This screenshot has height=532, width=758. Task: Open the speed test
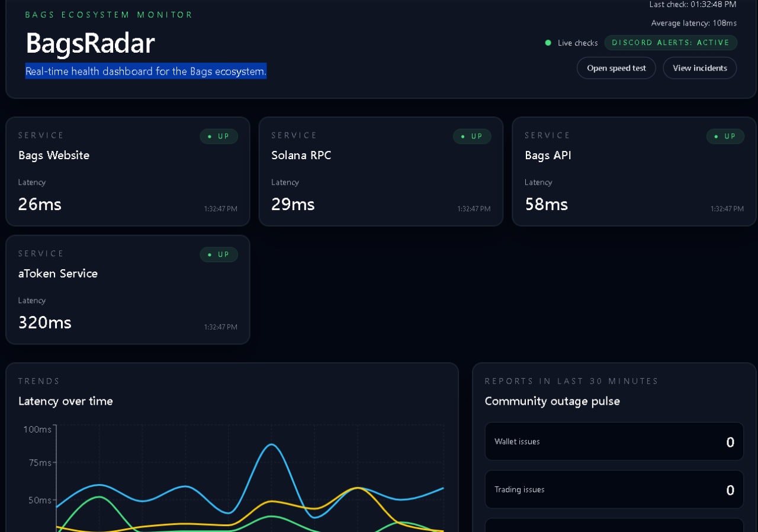click(616, 68)
